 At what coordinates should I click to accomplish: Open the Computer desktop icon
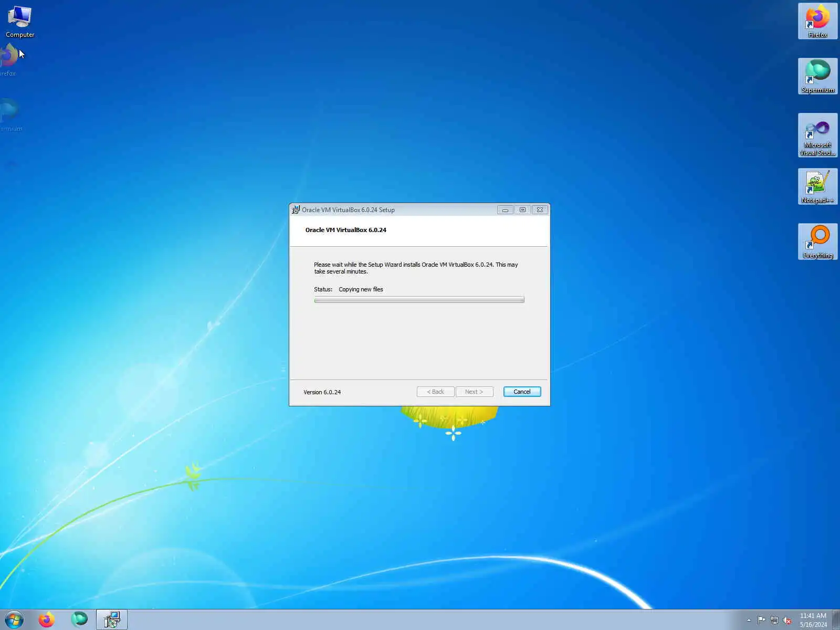click(20, 22)
